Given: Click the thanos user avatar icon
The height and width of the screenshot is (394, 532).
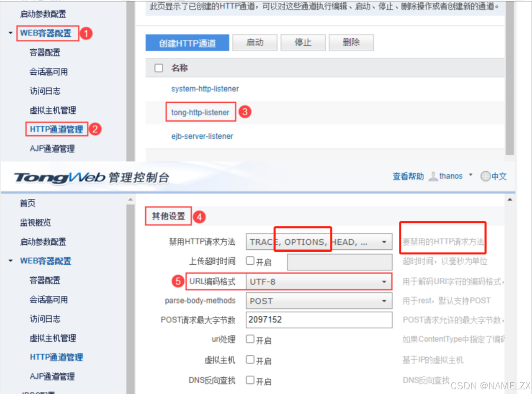Looking at the screenshot, I should click(433, 176).
